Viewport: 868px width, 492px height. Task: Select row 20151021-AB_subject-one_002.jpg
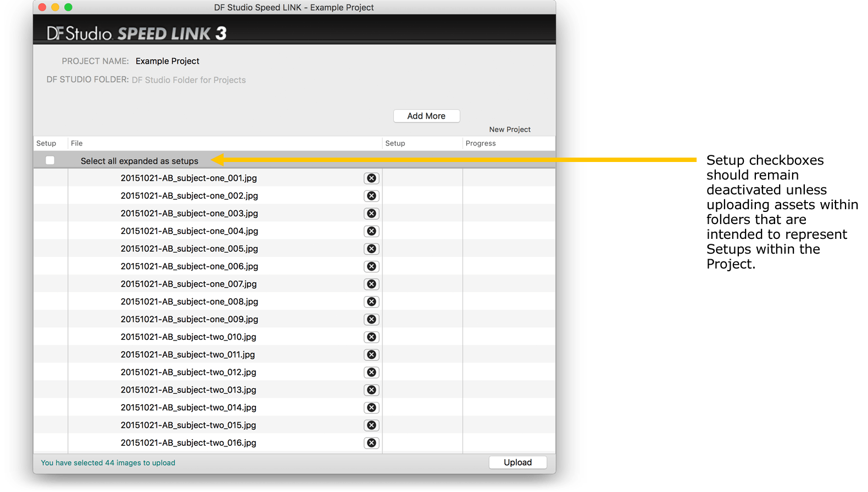pyautogui.click(x=294, y=195)
